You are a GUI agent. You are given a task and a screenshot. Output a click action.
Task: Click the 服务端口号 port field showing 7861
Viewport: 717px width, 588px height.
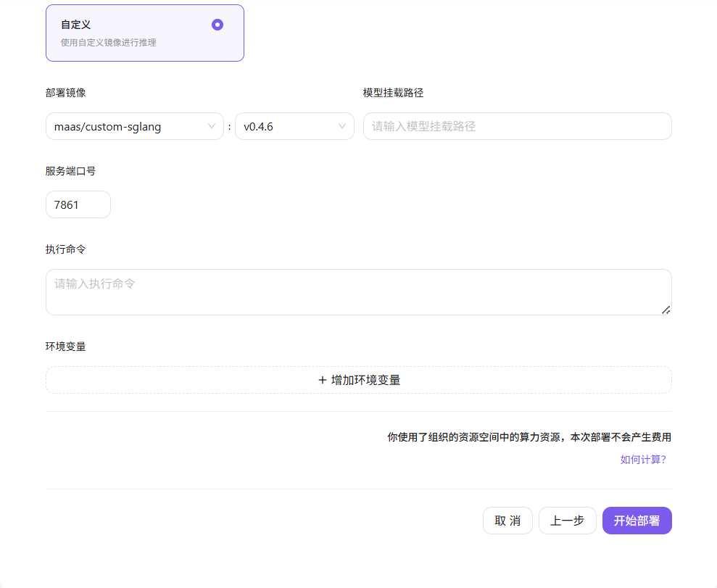click(78, 204)
